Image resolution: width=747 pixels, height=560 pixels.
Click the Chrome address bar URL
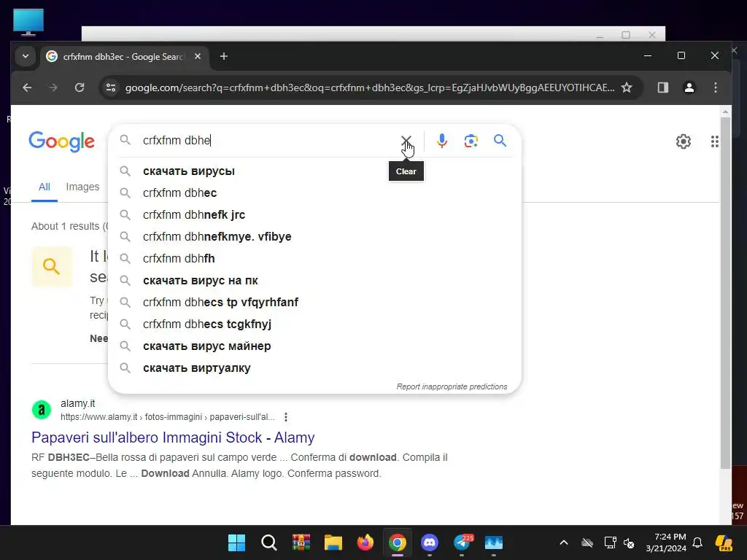coord(370,87)
